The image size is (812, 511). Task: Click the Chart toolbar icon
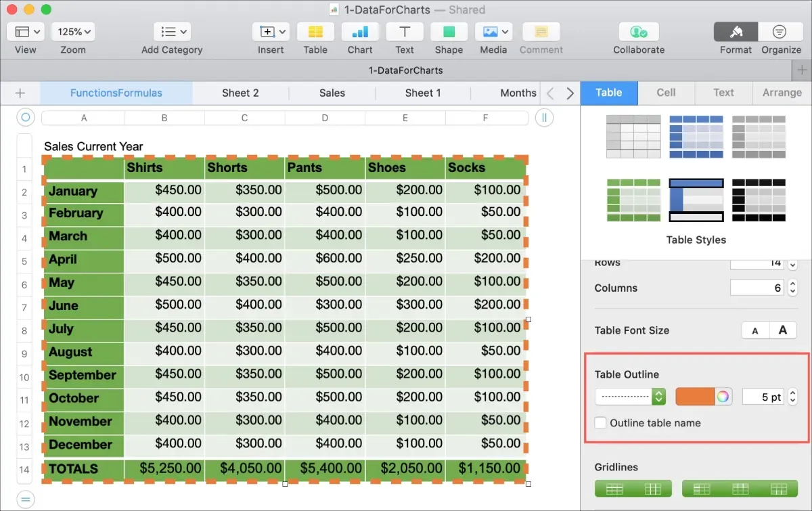click(360, 32)
